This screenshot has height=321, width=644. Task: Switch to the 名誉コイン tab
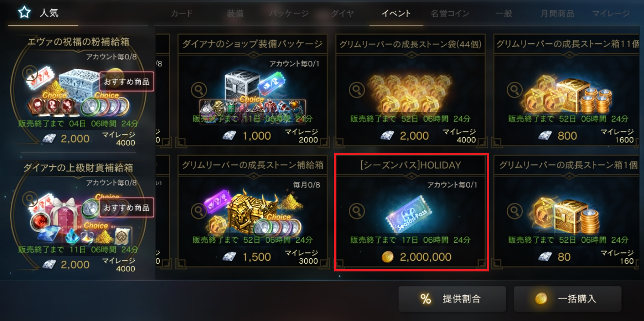pos(450,14)
